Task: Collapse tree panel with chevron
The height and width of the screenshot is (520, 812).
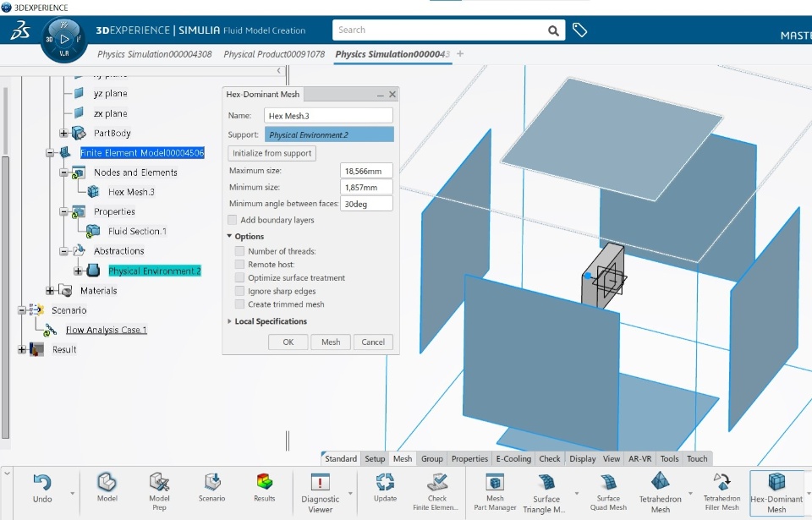Action: click(x=278, y=70)
